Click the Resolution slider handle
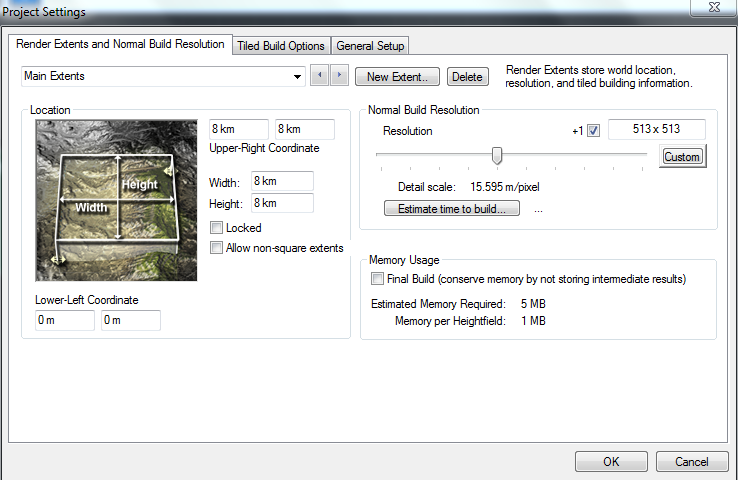Screen dimensions: 738x480 pyautogui.click(x=497, y=155)
